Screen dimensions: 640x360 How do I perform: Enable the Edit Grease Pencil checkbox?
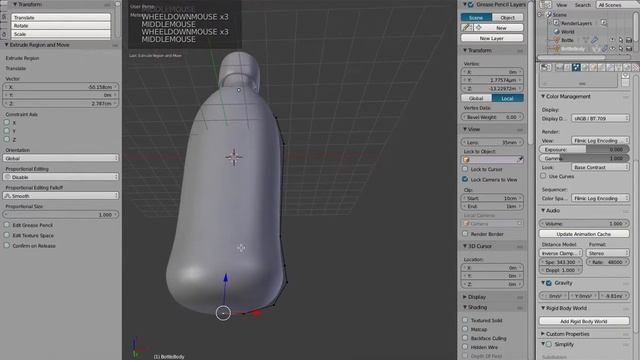pyautogui.click(x=7, y=225)
